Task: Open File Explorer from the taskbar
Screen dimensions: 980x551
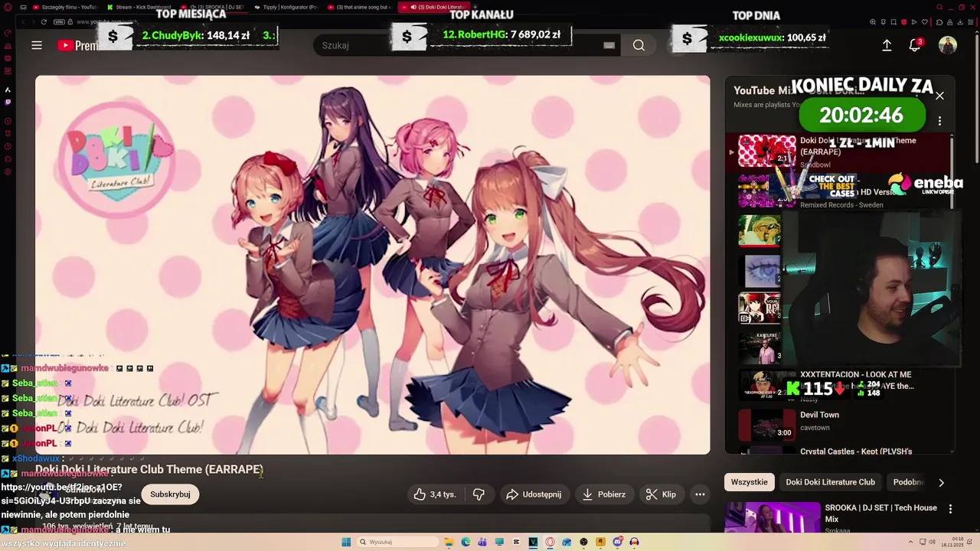Action: point(449,542)
